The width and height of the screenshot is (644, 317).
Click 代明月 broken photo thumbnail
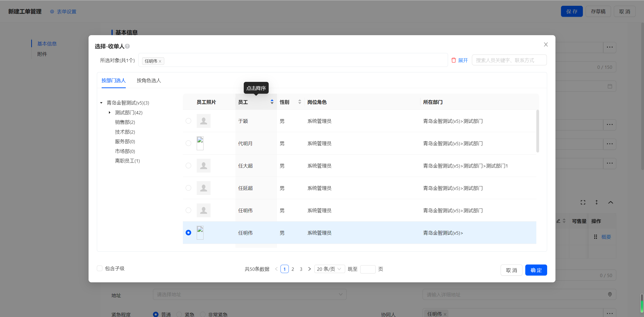[200, 143]
